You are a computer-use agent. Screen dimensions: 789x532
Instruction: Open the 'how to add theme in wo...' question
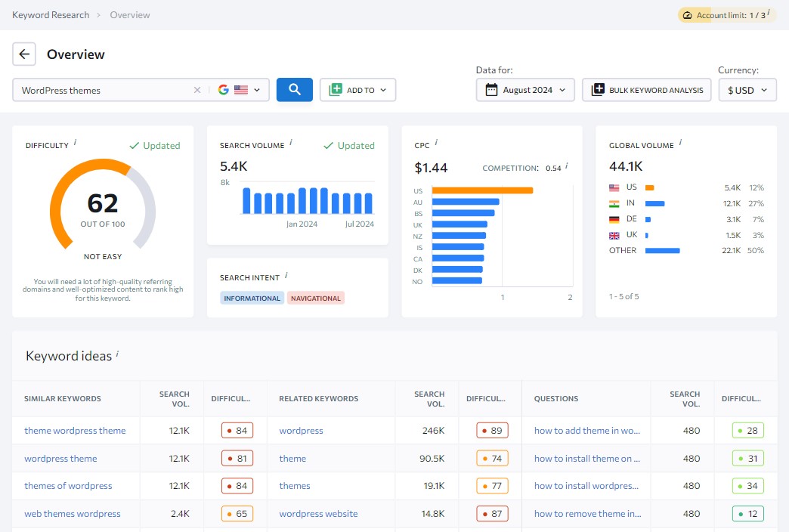pos(587,430)
